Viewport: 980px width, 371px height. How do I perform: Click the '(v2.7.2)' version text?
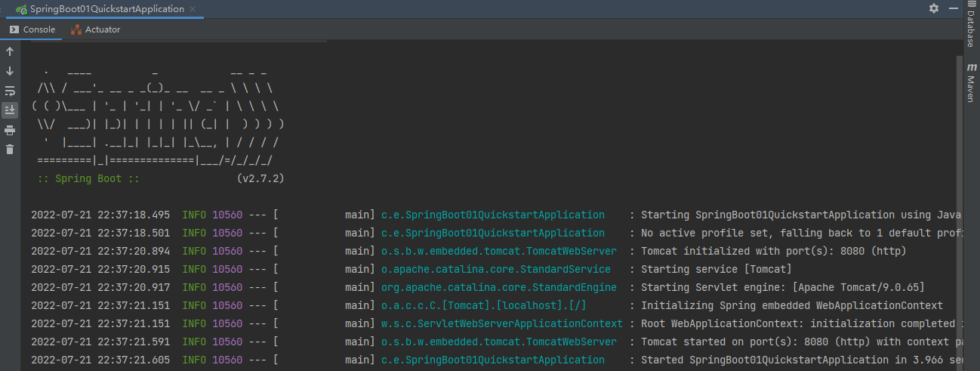pyautogui.click(x=260, y=179)
